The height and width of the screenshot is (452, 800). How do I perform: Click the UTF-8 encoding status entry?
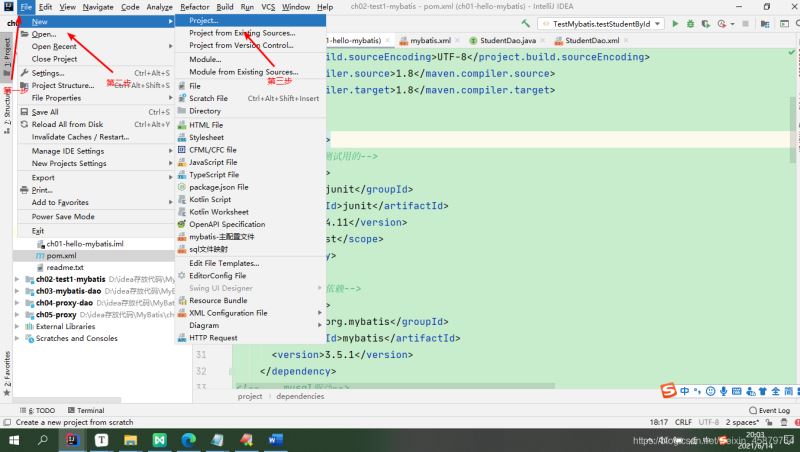pos(709,422)
